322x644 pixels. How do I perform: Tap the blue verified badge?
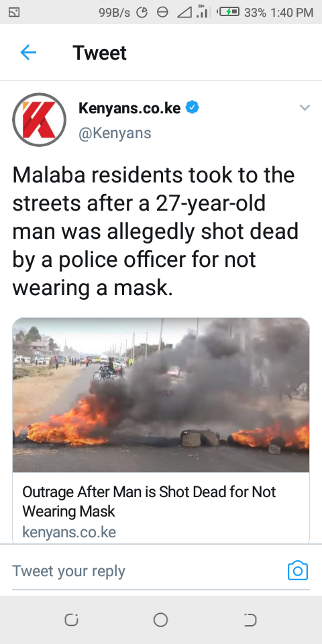click(193, 108)
